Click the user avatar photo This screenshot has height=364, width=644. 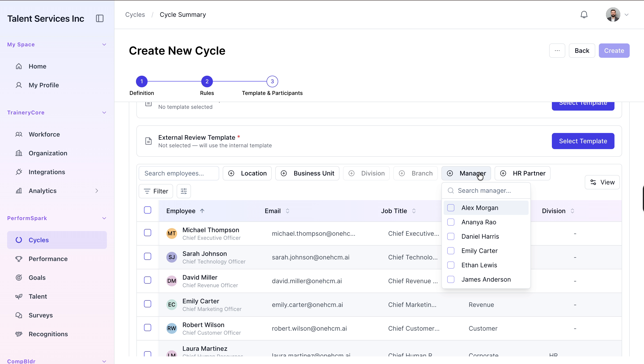pos(613,15)
